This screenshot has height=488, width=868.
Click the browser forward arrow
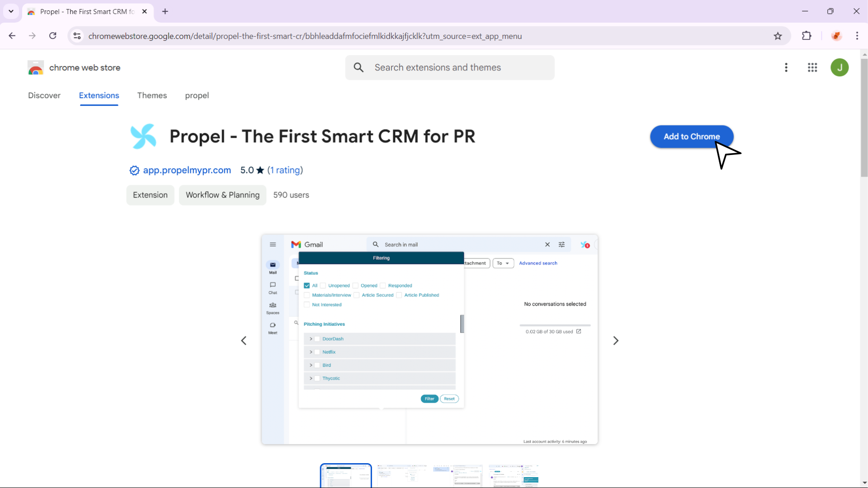[x=32, y=36]
